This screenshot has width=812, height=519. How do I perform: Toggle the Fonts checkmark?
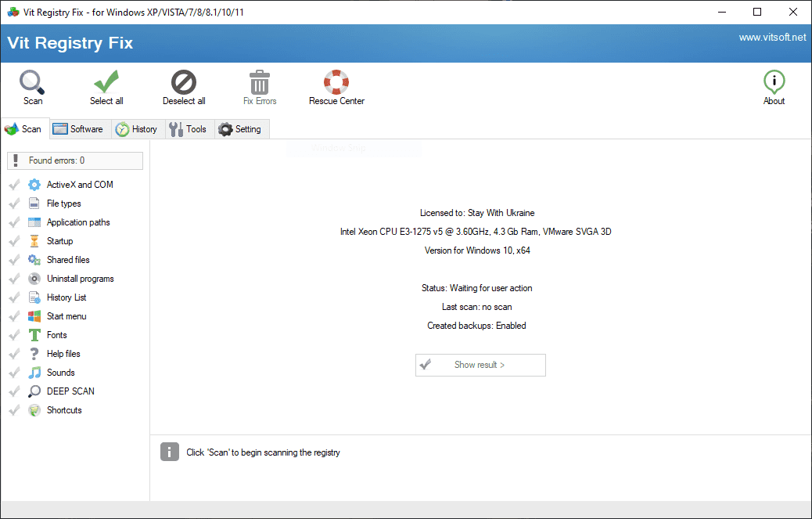click(14, 335)
